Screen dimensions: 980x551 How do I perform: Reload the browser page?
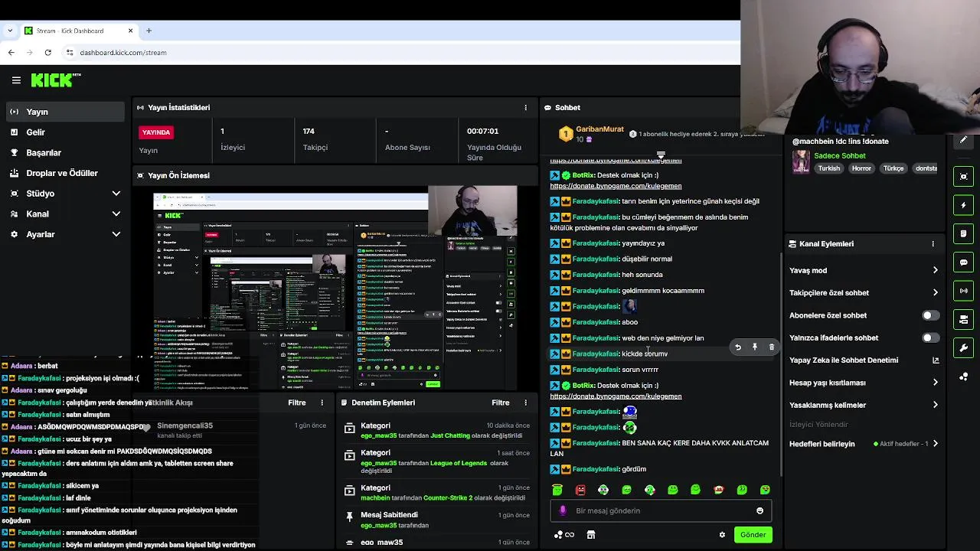pos(47,53)
